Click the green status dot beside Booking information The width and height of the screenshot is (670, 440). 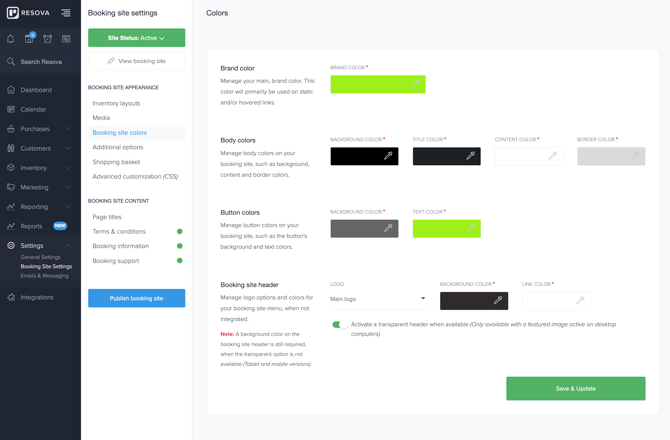point(179,246)
